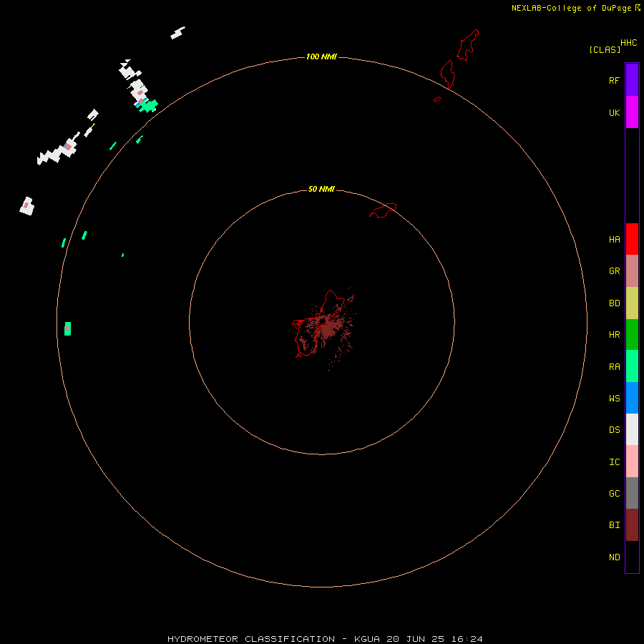Viewport: 644px width, 644px height.
Task: Click the small island outline on 50 NMI ring
Action: 383,210
